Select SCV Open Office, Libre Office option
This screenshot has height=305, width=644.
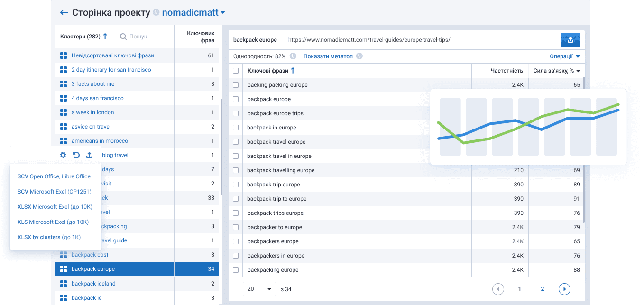point(54,176)
